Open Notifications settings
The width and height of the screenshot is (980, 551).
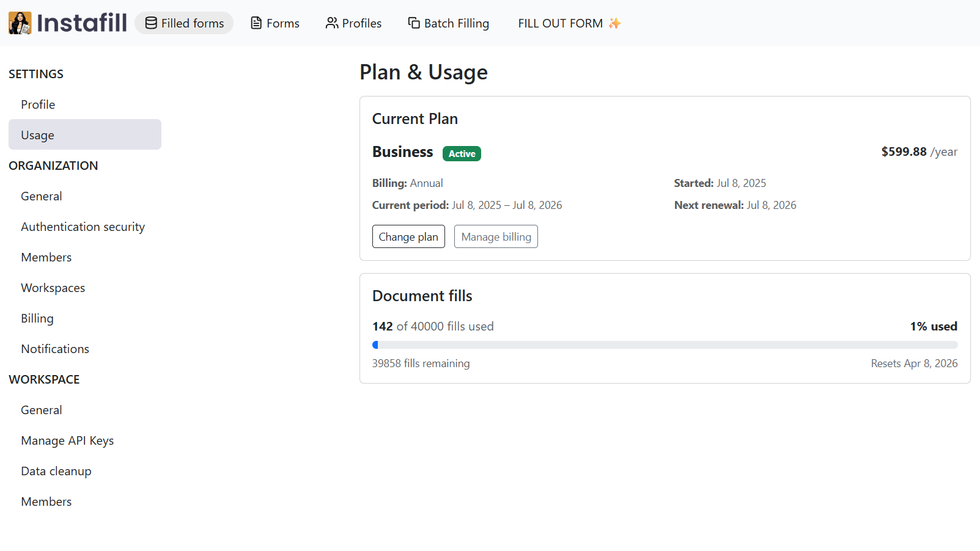pos(55,349)
